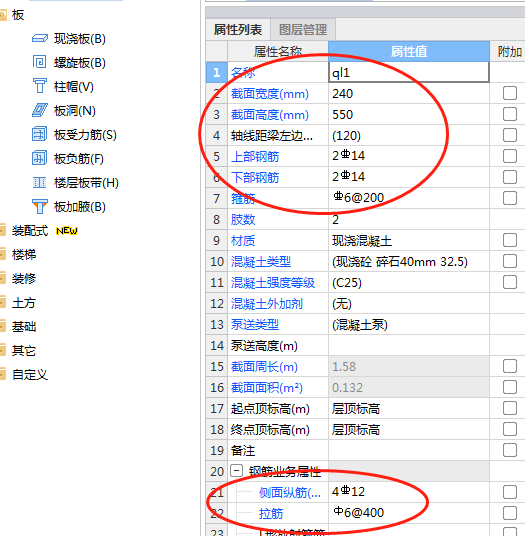This screenshot has width=525, height=536.
Task: Tick the 附加 checkbox for 终点顶标高
Action: [x=510, y=429]
